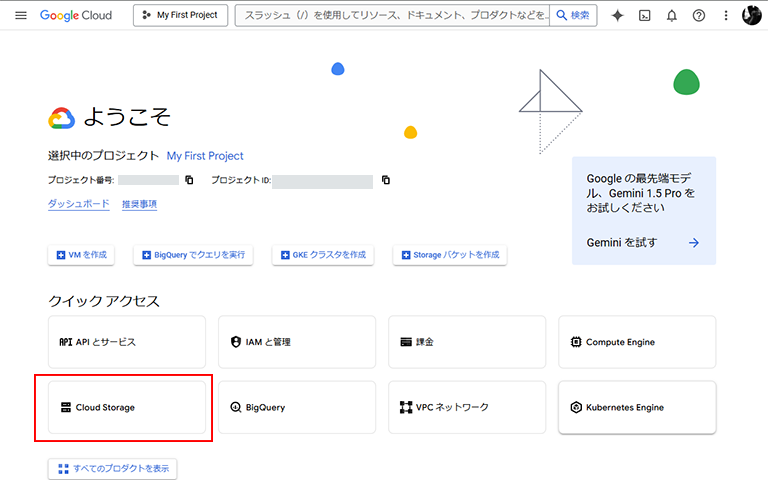Copy the project number
This screenshot has height=480, width=768.
click(189, 180)
